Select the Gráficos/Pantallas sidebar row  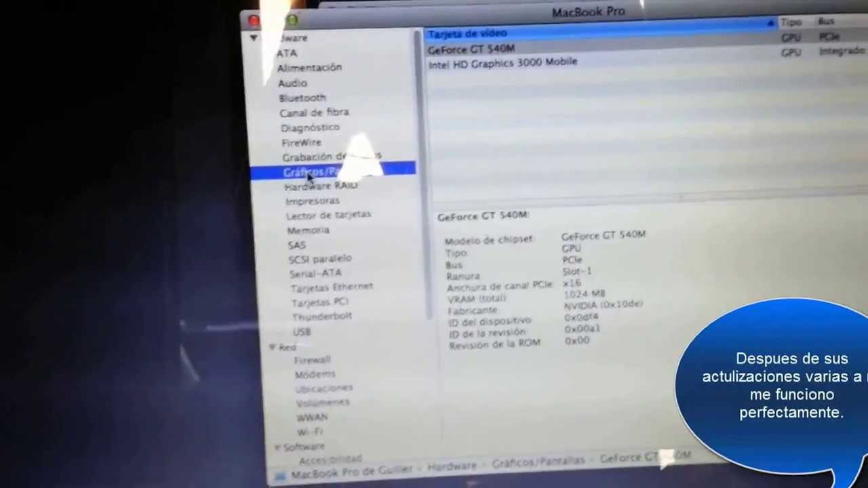[332, 171]
